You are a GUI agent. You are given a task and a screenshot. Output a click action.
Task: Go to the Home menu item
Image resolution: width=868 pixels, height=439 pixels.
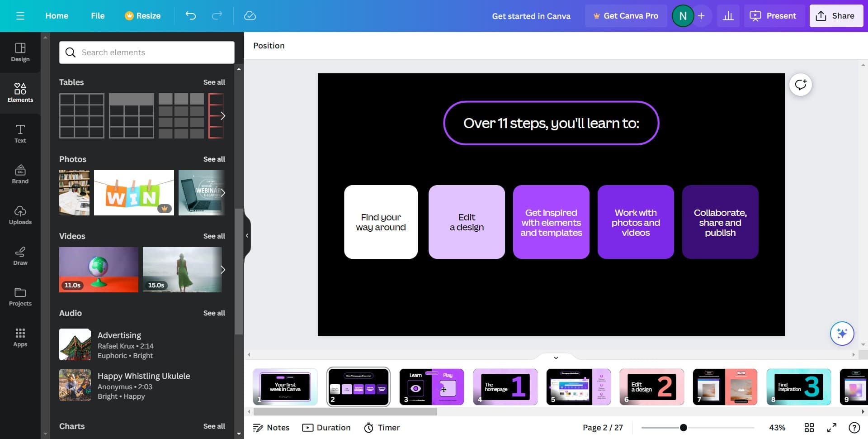tap(57, 16)
